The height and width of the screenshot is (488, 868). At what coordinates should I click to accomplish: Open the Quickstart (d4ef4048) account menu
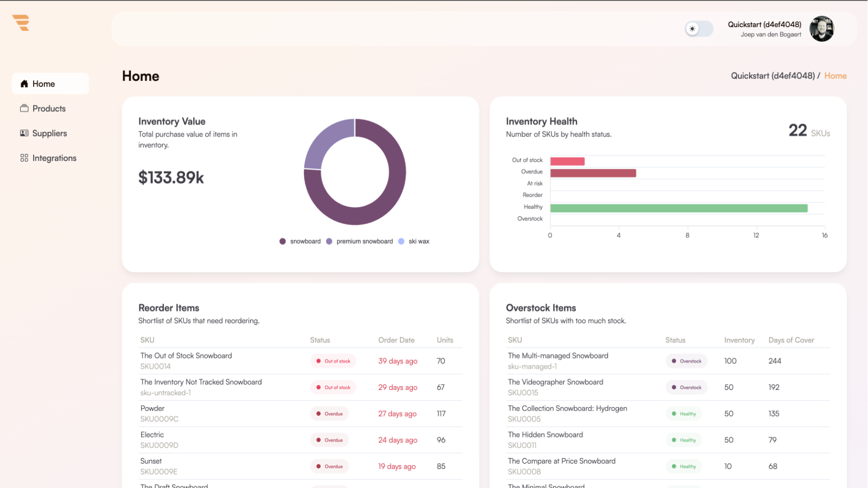(764, 24)
